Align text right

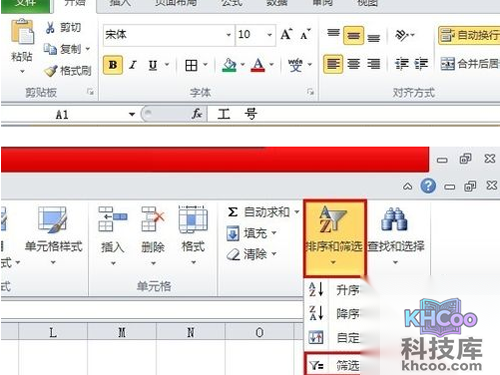(x=374, y=64)
